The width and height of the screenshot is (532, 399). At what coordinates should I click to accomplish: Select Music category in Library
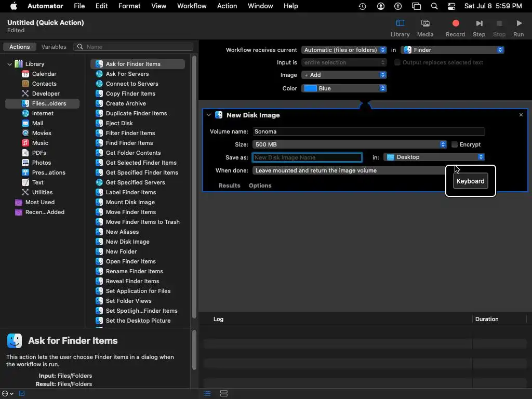(x=40, y=142)
